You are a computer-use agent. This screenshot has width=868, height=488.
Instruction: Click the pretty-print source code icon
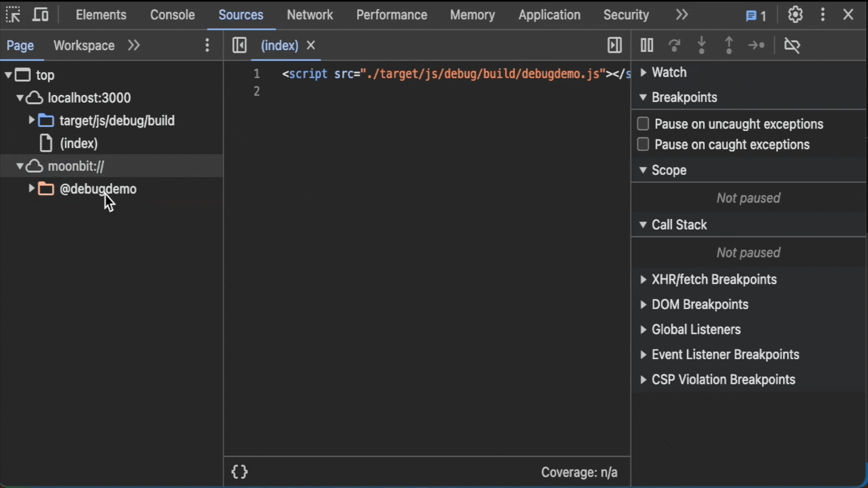240,471
